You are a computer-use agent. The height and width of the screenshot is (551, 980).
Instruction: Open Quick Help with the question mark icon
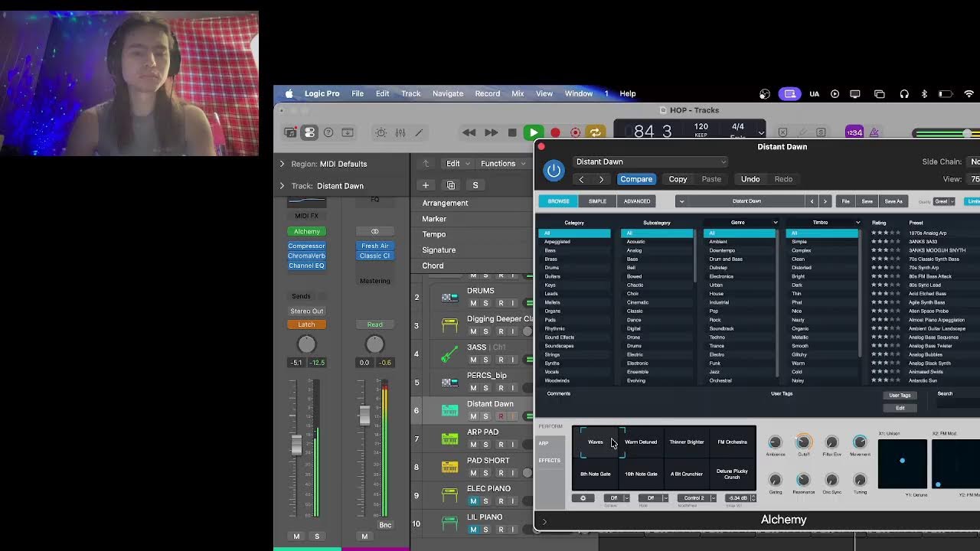[328, 132]
